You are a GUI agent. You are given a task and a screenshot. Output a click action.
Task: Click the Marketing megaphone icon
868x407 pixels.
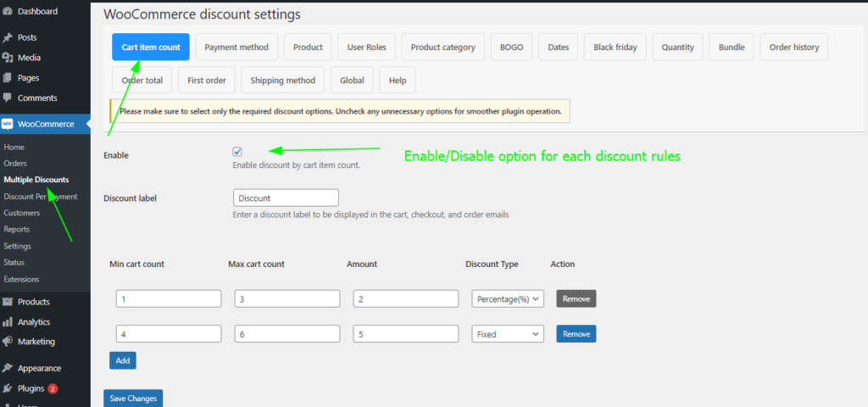8,342
